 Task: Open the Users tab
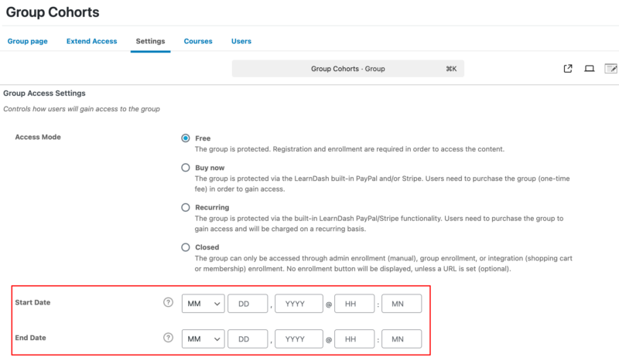coord(241,41)
